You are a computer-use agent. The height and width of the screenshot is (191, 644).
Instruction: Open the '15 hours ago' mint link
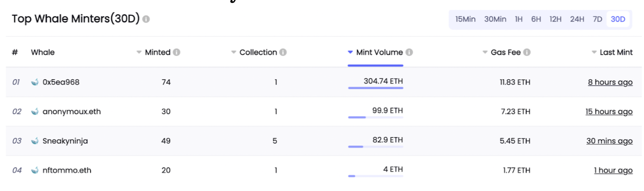point(609,112)
